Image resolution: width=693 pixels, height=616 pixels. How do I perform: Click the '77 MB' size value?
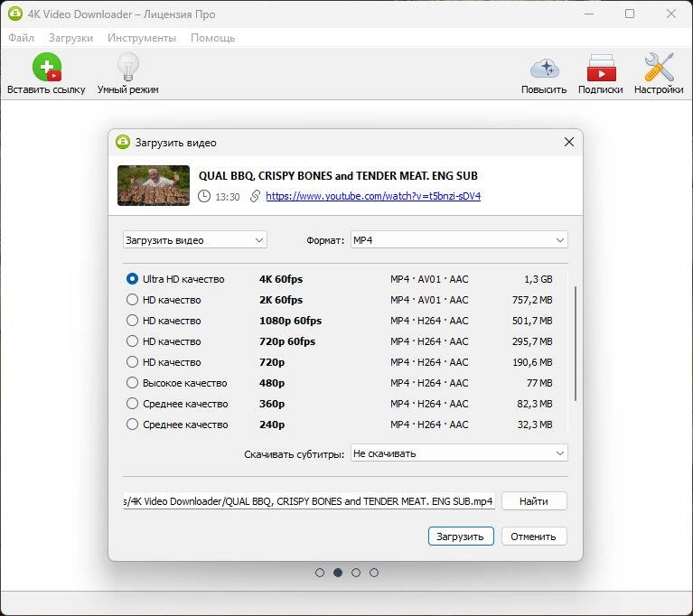[539, 383]
